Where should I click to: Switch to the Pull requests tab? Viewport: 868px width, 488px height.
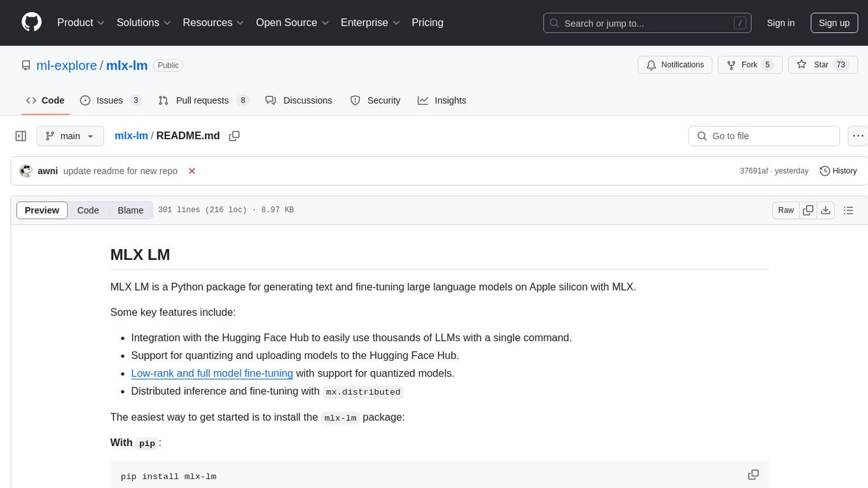pos(204,100)
